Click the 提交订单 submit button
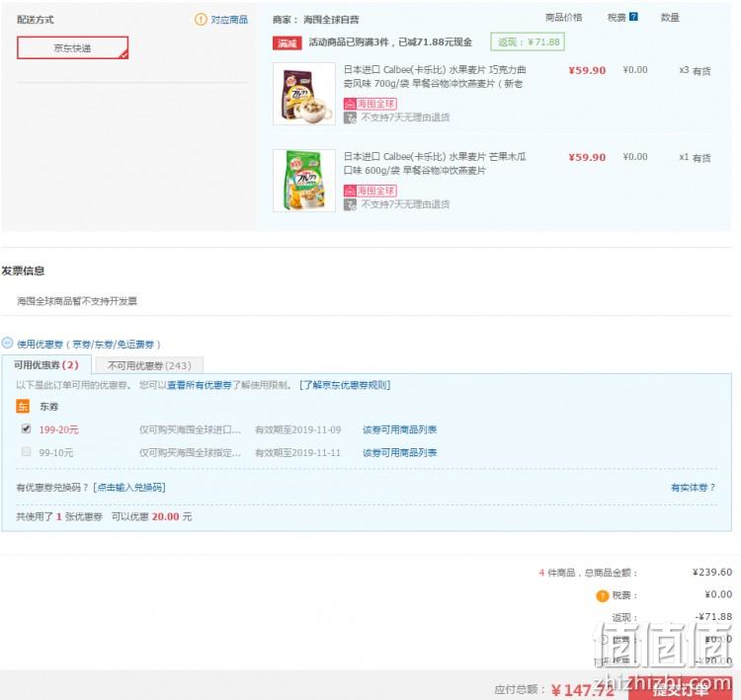Image resolution: width=741 pixels, height=700 pixels. point(681,689)
